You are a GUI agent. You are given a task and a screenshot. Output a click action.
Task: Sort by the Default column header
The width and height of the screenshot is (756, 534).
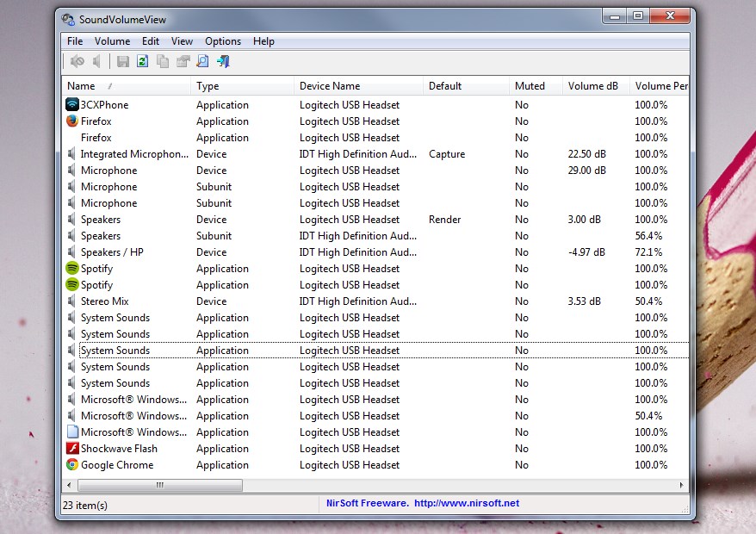pos(466,86)
